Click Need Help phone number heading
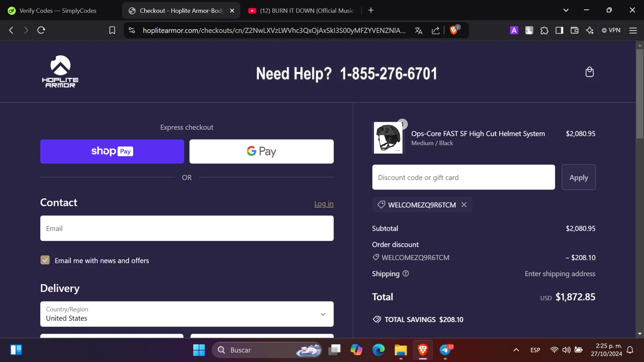Image resolution: width=644 pixels, height=362 pixels. pyautogui.click(x=346, y=73)
